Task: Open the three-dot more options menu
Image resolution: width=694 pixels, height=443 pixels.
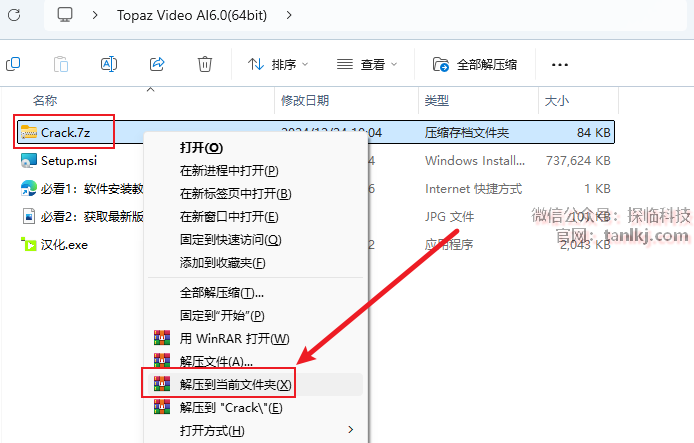Action: (x=559, y=65)
